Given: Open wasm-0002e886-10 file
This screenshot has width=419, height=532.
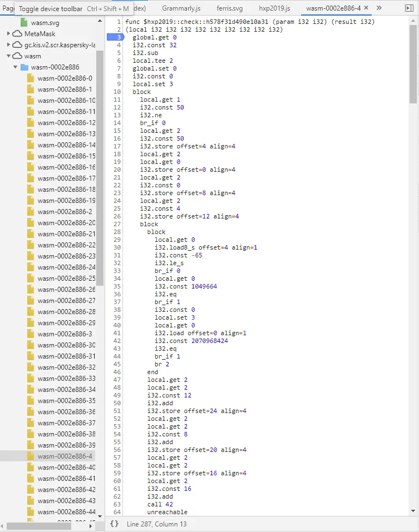Looking at the screenshot, I should (67, 101).
